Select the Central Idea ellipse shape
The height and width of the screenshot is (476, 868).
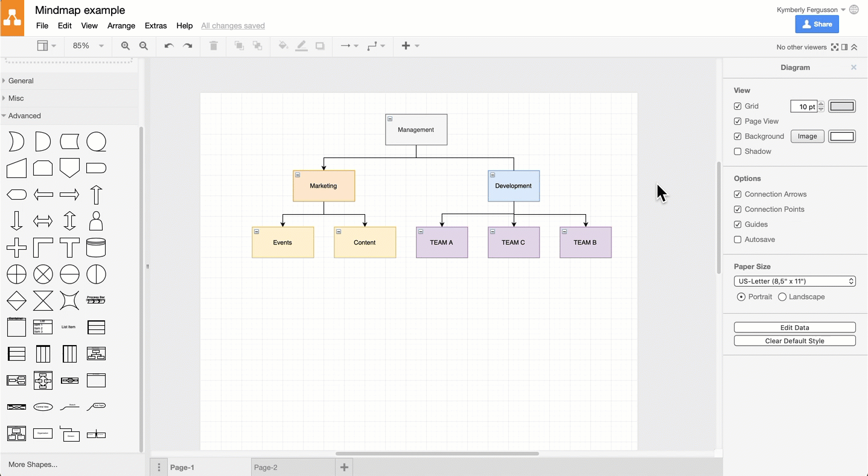[43, 407]
